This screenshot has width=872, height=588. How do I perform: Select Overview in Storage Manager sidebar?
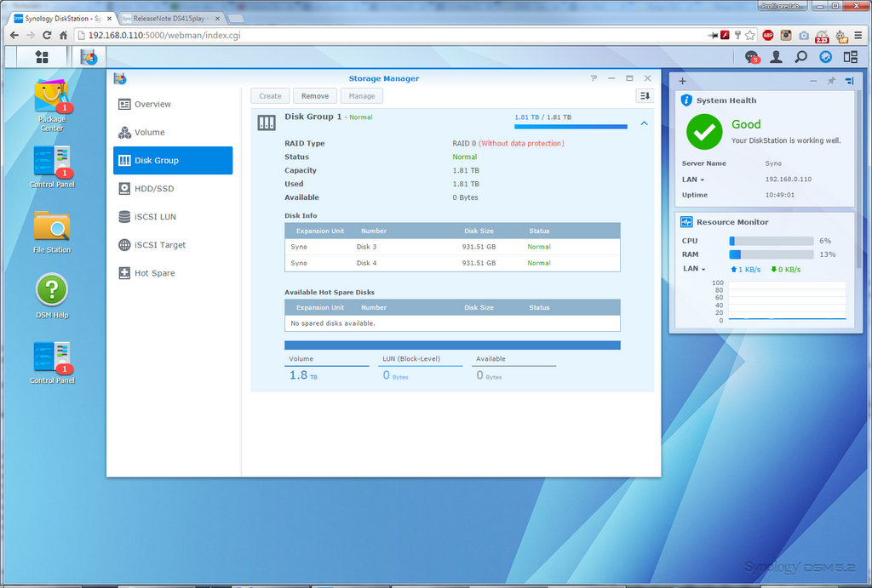[173, 104]
